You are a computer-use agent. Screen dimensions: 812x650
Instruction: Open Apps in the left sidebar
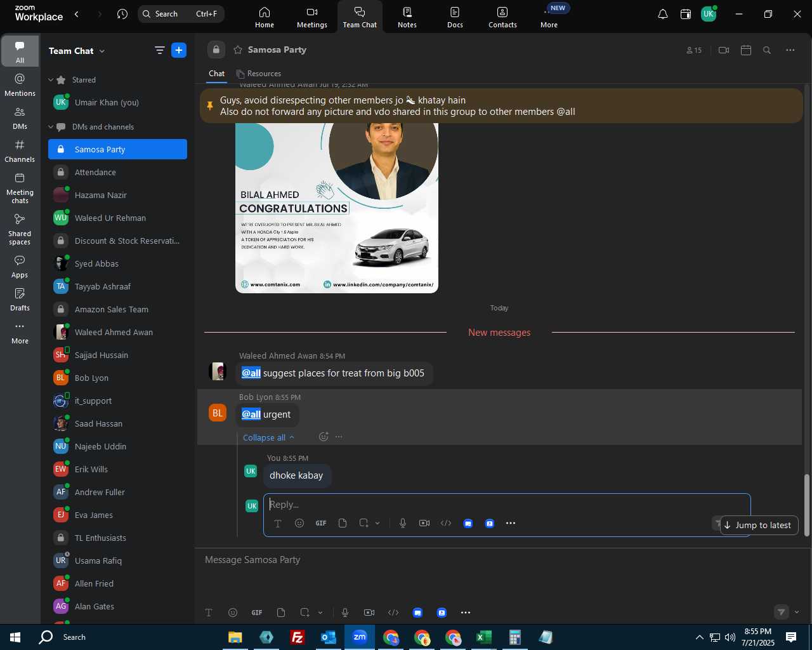(20, 266)
